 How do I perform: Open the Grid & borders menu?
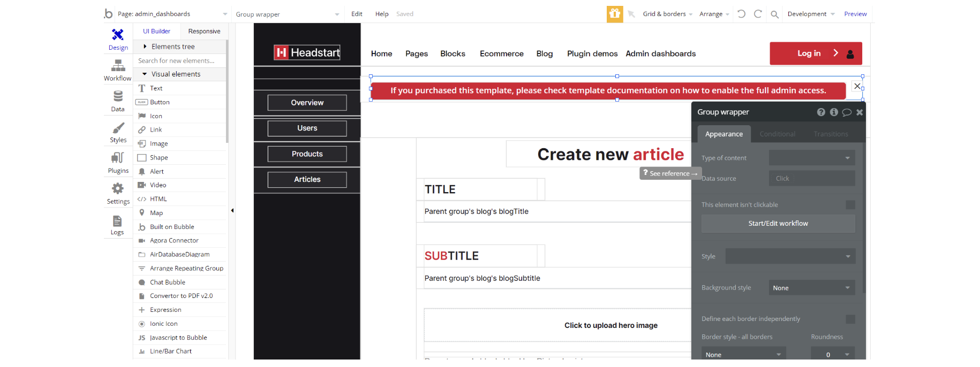[x=667, y=14]
